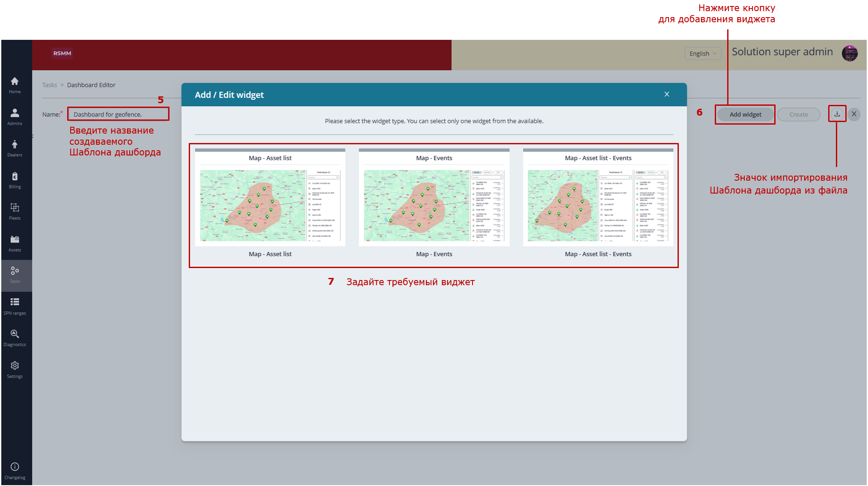Go to Admins in sidebar
This screenshot has width=868, height=486.
15,116
